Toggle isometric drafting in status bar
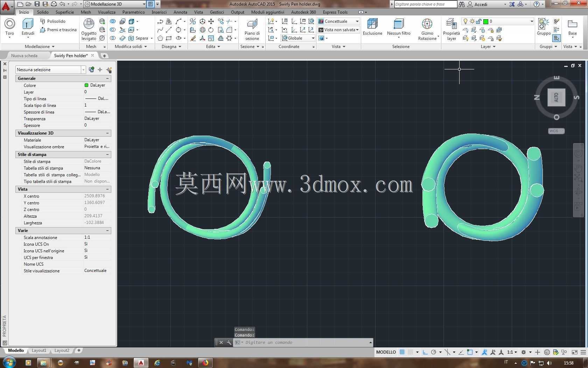 pos(447,352)
